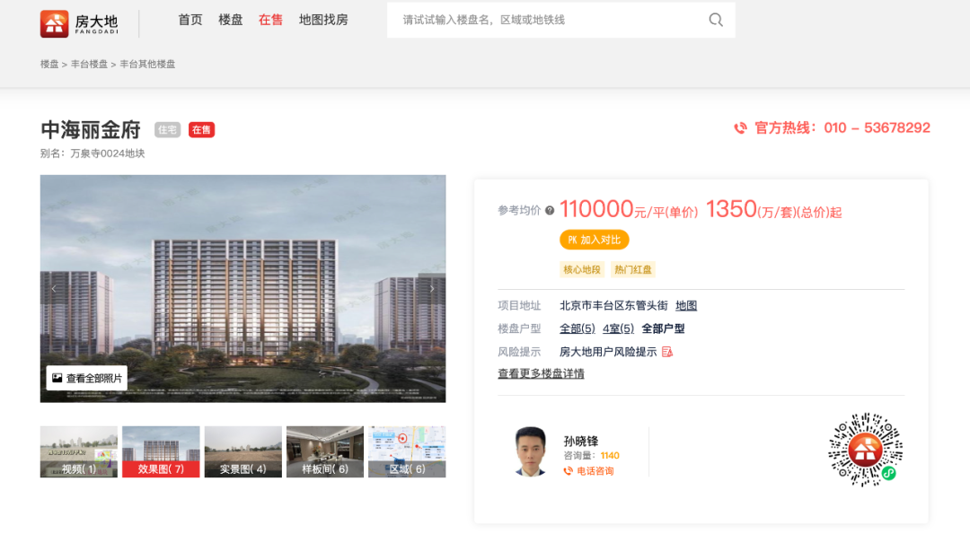Go to 地图找房 in the top navigation
Screen dimensions: 970x560
tap(323, 20)
